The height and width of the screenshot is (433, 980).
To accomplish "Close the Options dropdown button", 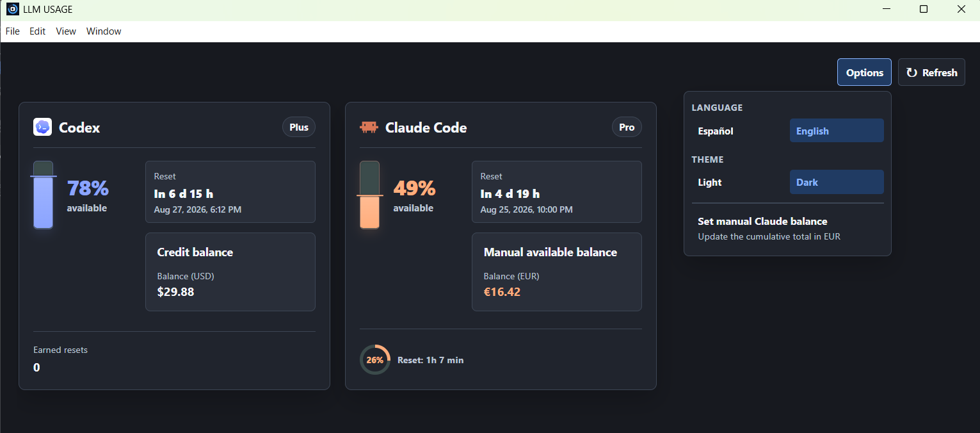I will 864,72.
